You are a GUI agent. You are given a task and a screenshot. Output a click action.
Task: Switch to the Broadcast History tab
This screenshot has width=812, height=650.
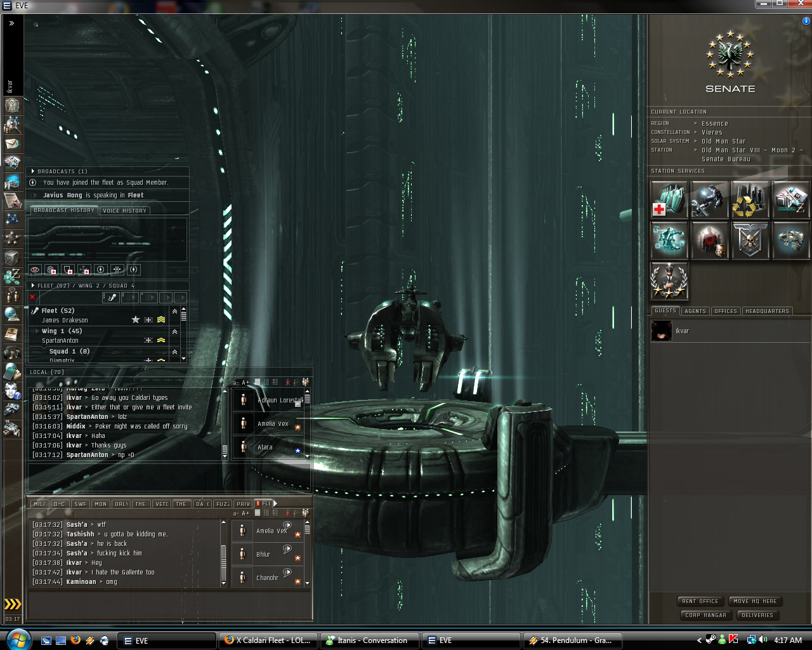[64, 210]
